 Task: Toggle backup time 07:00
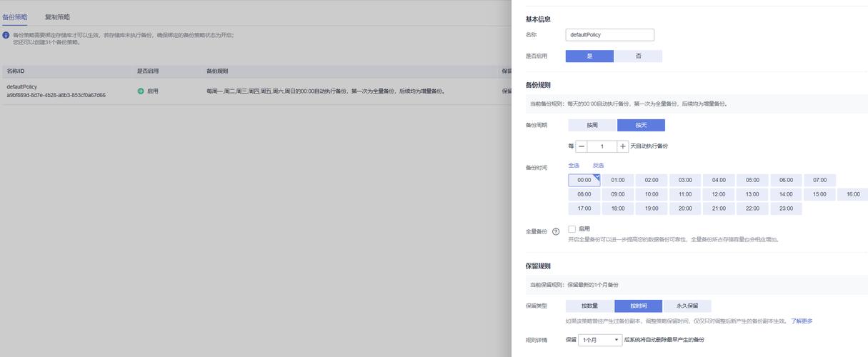click(819, 180)
